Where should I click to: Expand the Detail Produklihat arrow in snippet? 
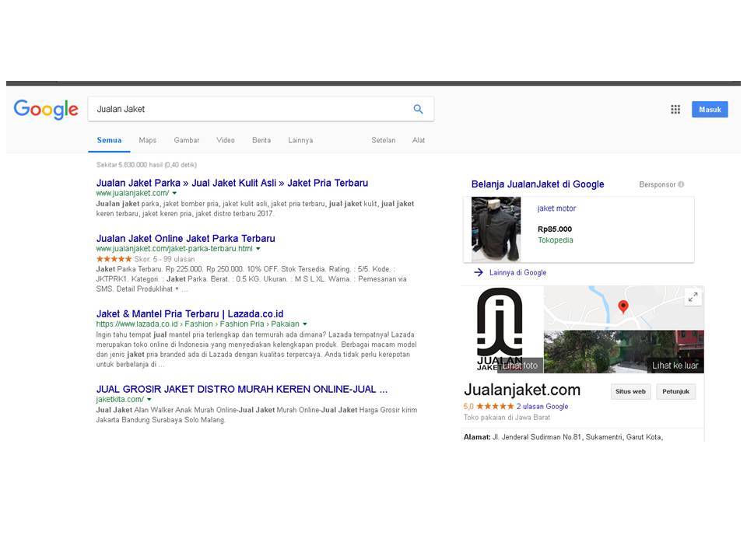point(177,289)
